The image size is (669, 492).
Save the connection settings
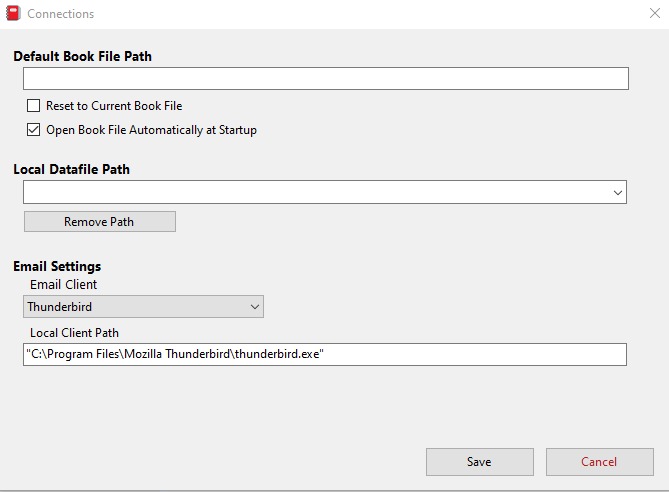[479, 462]
